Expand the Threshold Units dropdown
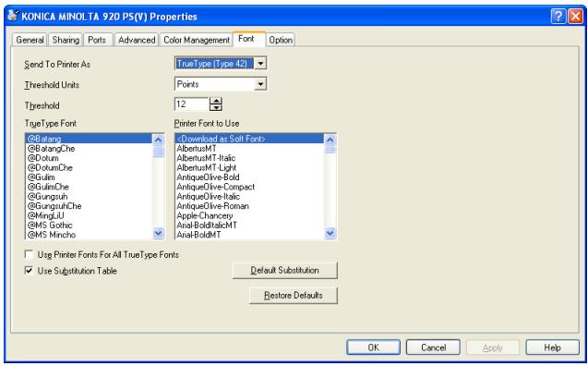The width and height of the screenshot is (588, 366). 260,84
